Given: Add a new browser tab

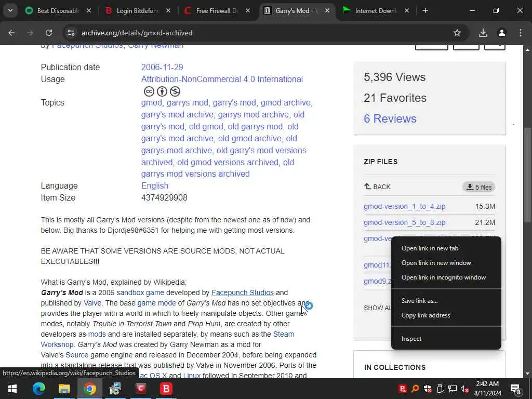Looking at the screenshot, I should (425, 10).
